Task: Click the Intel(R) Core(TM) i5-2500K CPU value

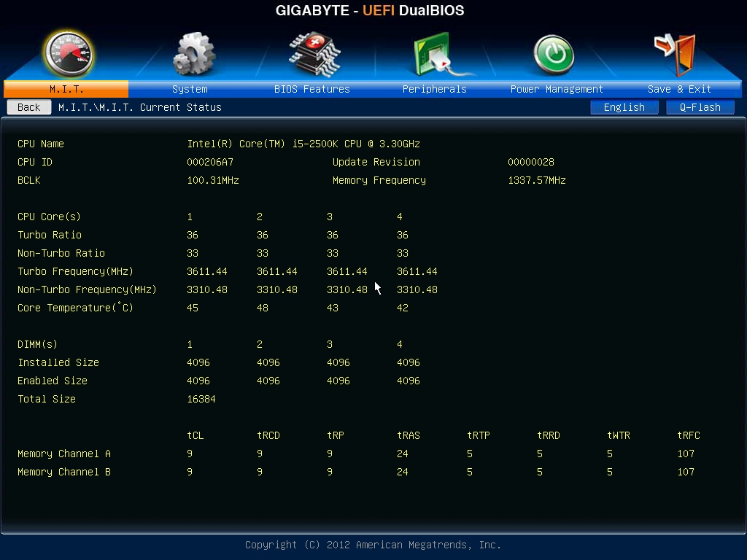Action: pyautogui.click(x=303, y=144)
